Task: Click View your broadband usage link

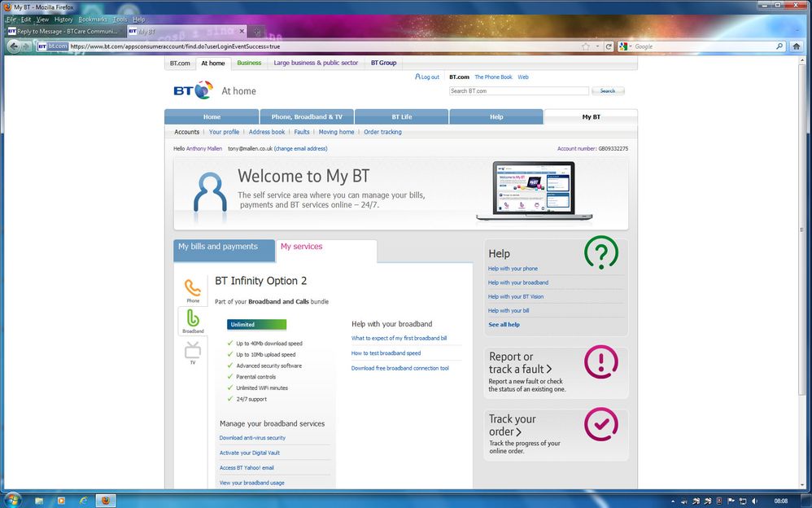Action: [x=251, y=483]
